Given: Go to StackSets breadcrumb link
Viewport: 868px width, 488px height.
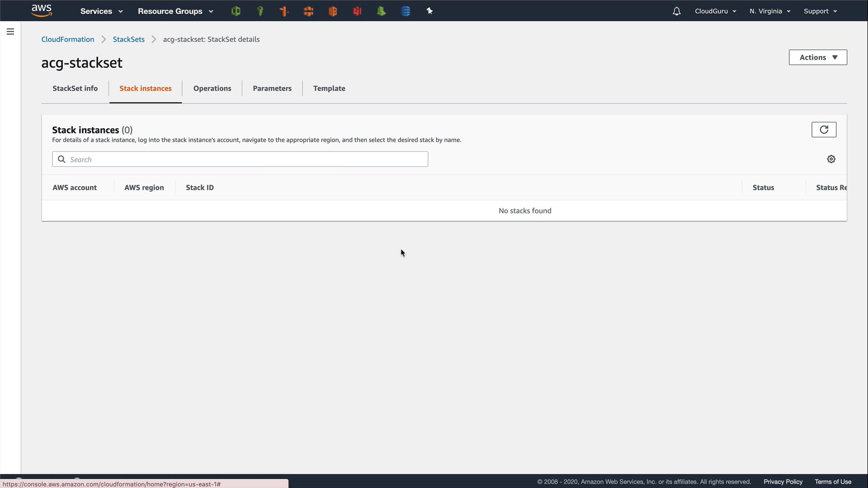Looking at the screenshot, I should [129, 39].
